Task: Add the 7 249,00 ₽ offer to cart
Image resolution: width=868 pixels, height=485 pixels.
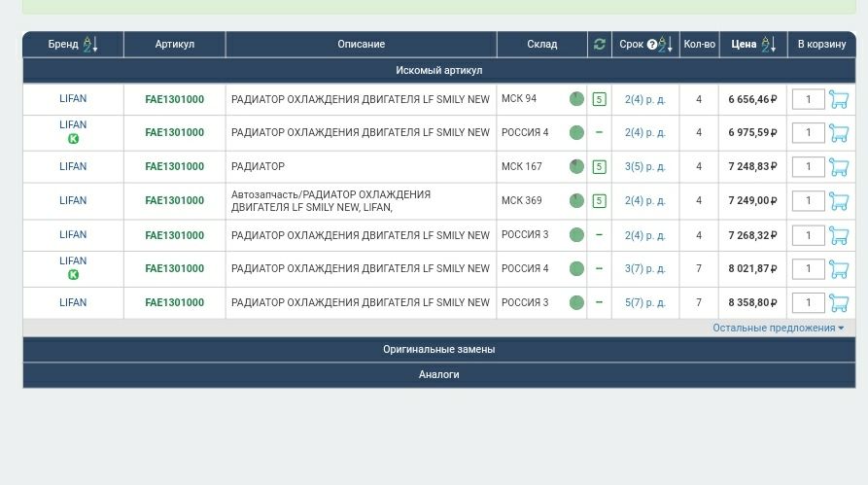Action: coord(839,201)
